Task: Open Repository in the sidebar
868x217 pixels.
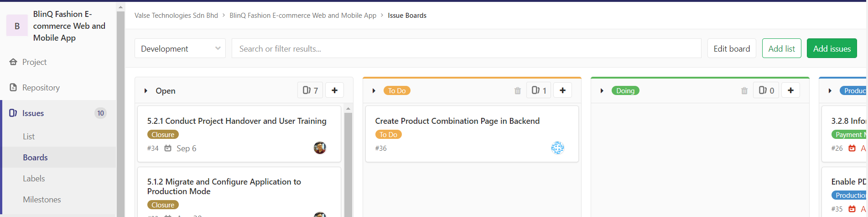Action: [41, 88]
